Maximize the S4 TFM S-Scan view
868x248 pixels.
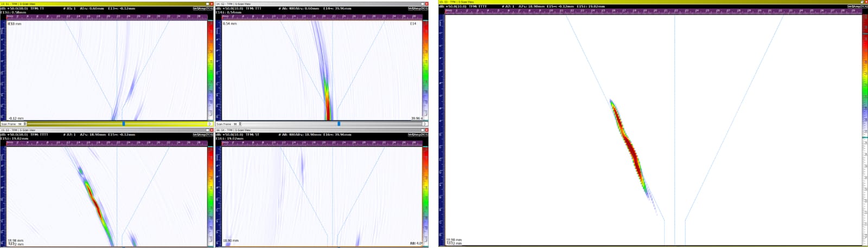pyautogui.click(x=423, y=130)
